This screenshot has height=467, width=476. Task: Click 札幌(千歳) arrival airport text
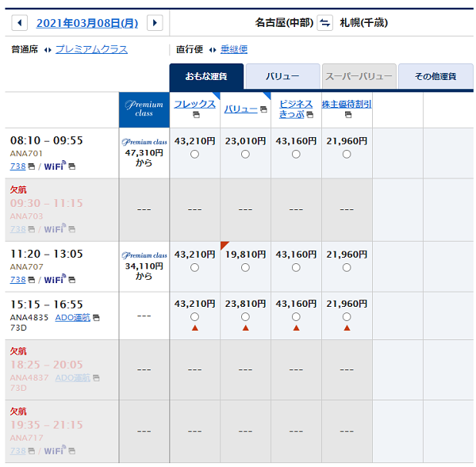(x=363, y=23)
